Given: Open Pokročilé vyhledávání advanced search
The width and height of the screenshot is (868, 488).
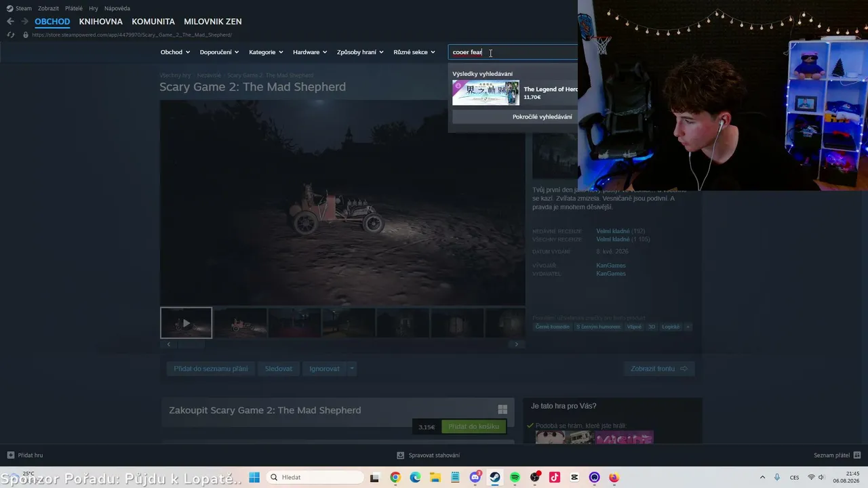Looking at the screenshot, I should tap(515, 117).
